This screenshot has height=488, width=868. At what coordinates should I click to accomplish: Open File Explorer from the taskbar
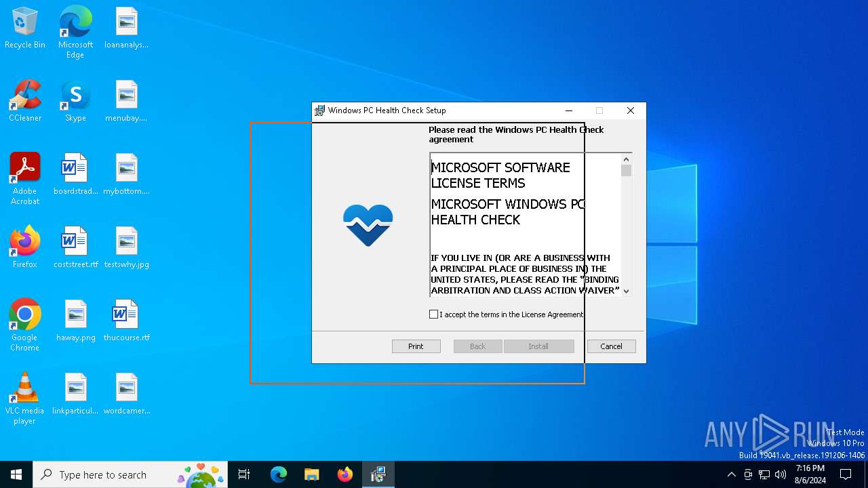[x=312, y=474]
